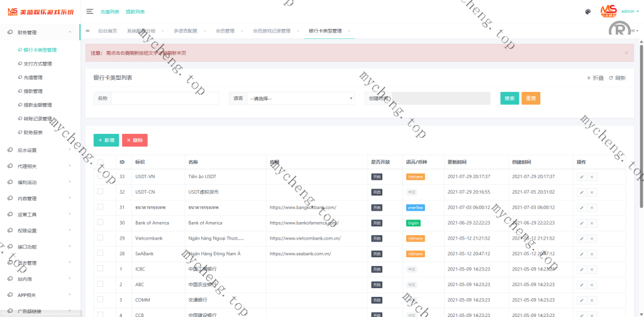
Task: Click the edit pencil icon for USDT-VN row
Action: pyautogui.click(x=582, y=177)
